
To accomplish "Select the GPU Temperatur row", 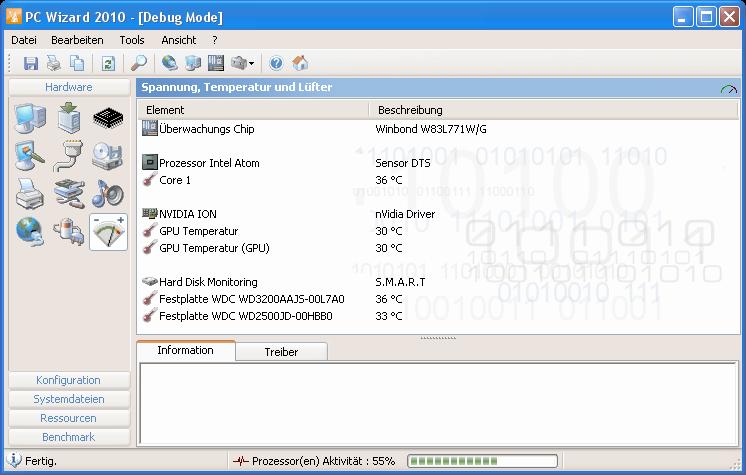I will coord(438,231).
